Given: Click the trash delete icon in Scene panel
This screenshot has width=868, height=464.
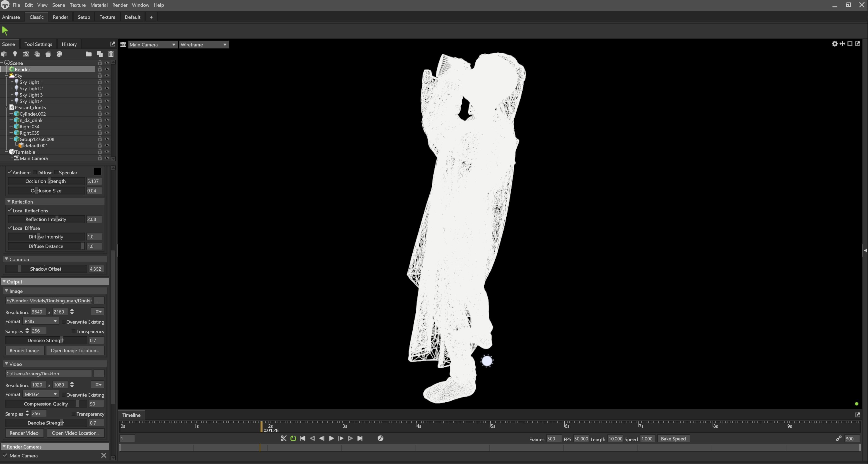Looking at the screenshot, I should tap(111, 54).
